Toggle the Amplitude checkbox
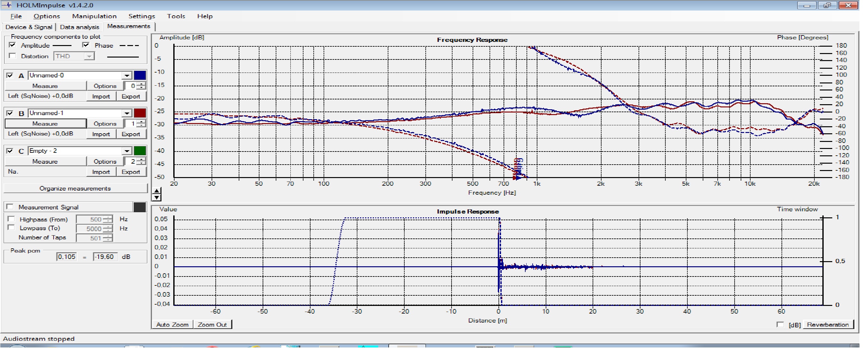The image size is (868, 358). click(12, 45)
